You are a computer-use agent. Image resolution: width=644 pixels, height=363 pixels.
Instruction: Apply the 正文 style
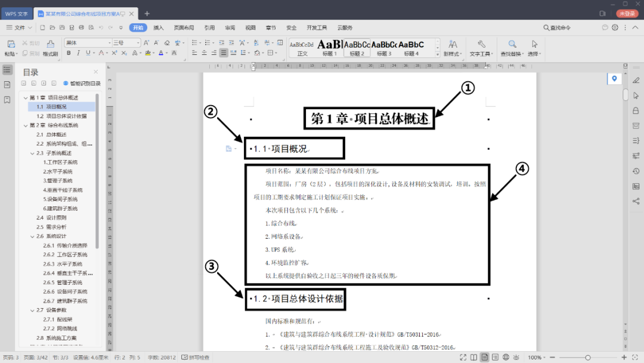(x=302, y=48)
